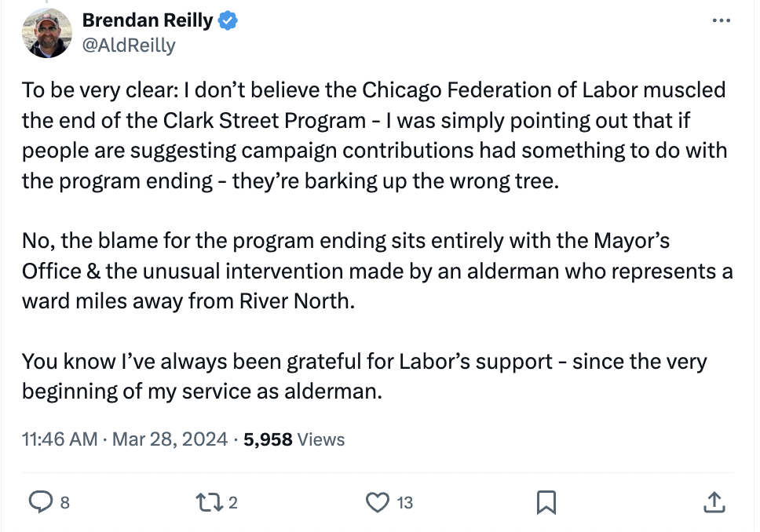760x532 pixels.
Task: Click the blue verified badge
Action: pyautogui.click(x=228, y=21)
